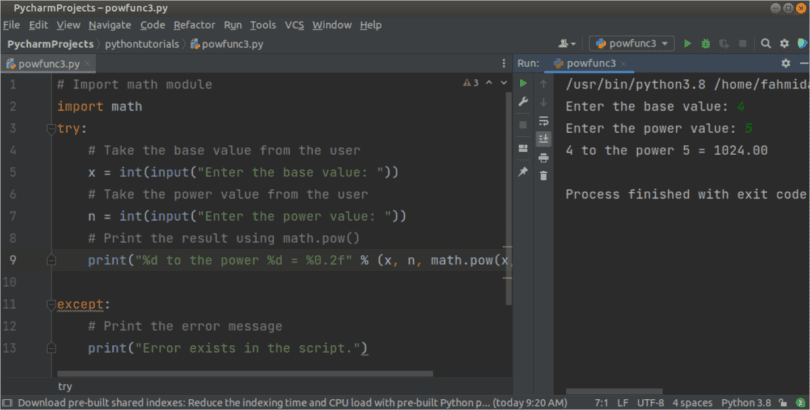The image size is (810, 410).
Task: Open the Window menu
Action: [x=332, y=25]
